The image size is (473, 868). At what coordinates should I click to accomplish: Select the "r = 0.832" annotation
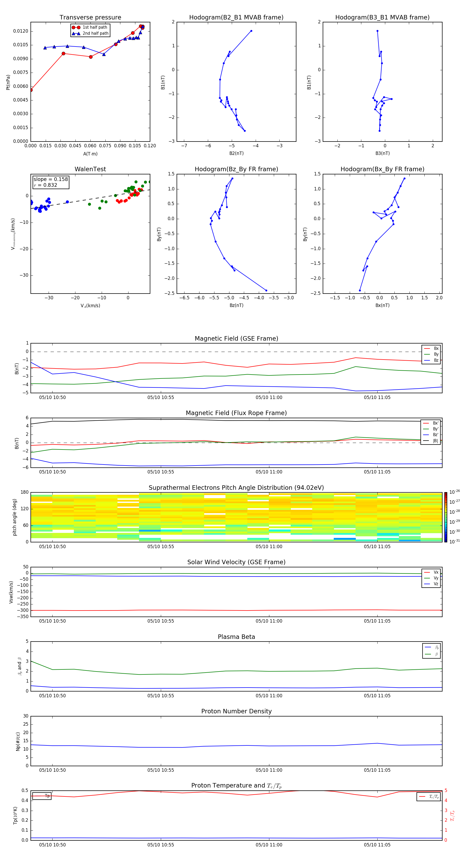pos(45,185)
